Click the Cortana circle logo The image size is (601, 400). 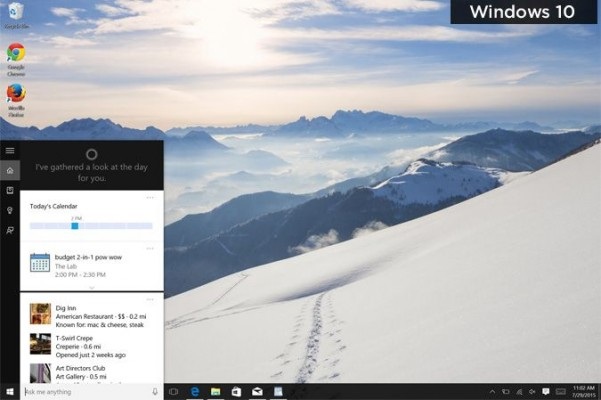click(x=92, y=154)
